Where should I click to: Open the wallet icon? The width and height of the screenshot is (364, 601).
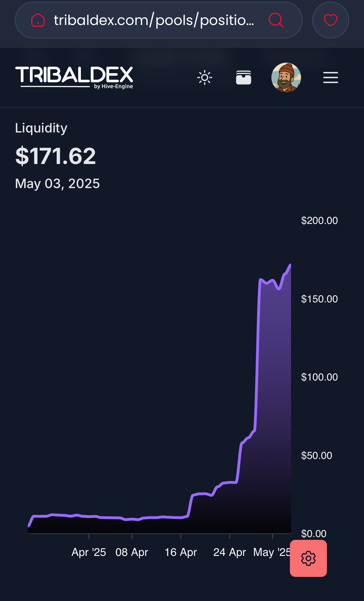[x=244, y=78]
